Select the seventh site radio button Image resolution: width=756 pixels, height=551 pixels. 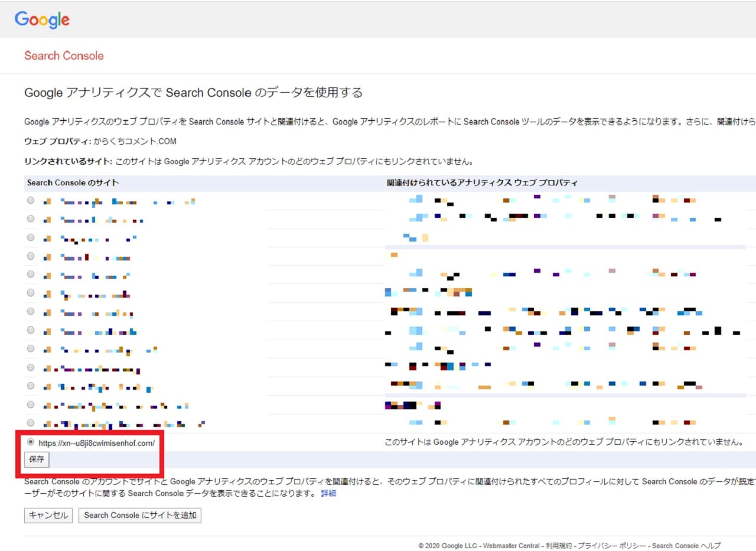(x=31, y=312)
